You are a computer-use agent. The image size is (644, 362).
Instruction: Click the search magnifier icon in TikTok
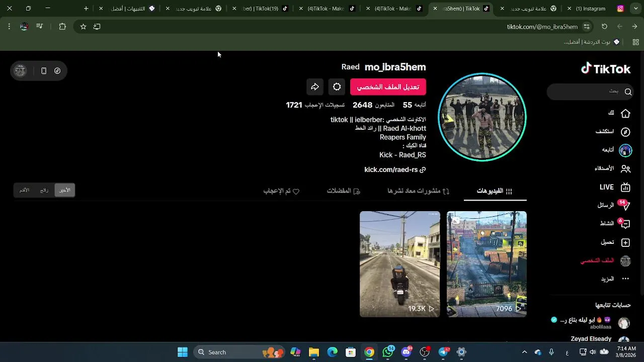[628, 92]
